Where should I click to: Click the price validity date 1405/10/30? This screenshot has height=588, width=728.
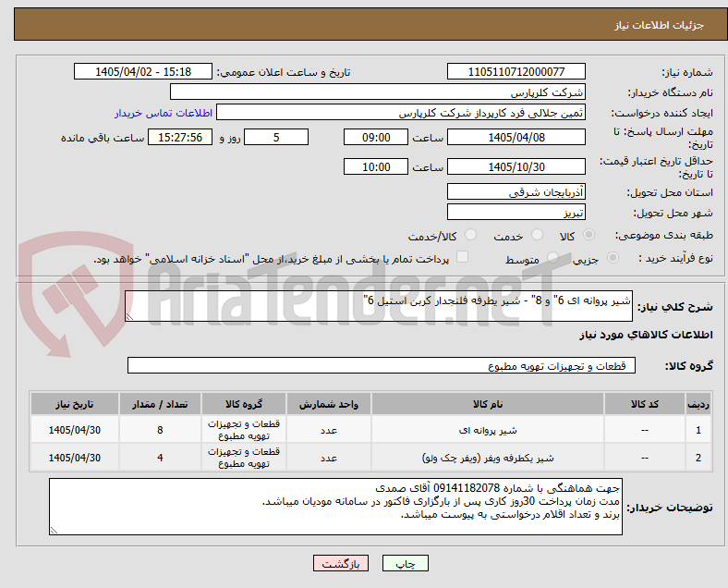click(x=516, y=167)
